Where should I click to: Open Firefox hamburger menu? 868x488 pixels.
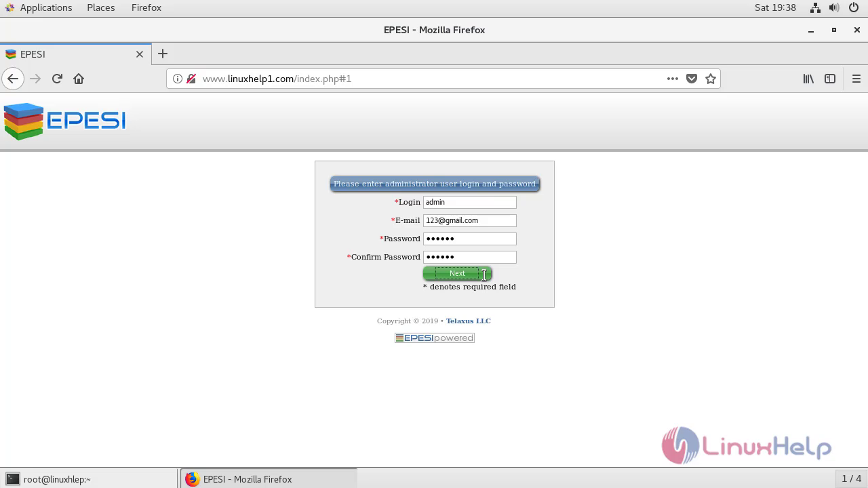point(856,79)
